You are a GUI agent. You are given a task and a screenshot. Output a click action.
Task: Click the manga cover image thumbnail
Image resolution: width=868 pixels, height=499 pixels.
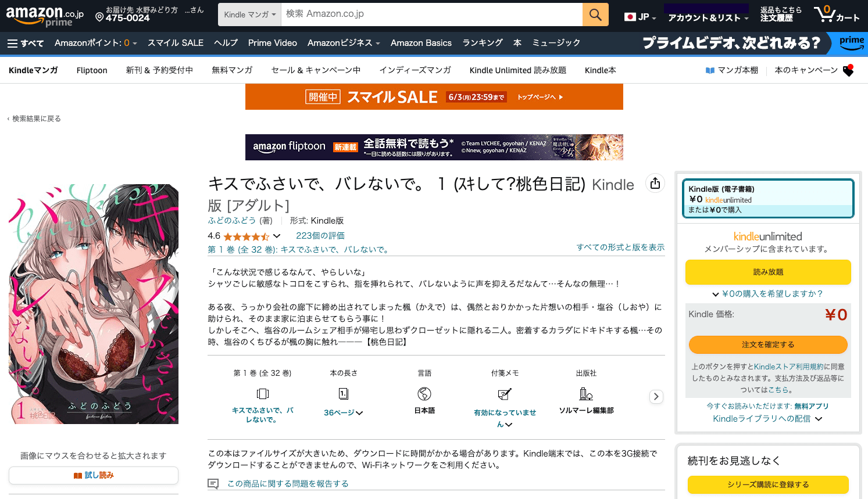(94, 304)
